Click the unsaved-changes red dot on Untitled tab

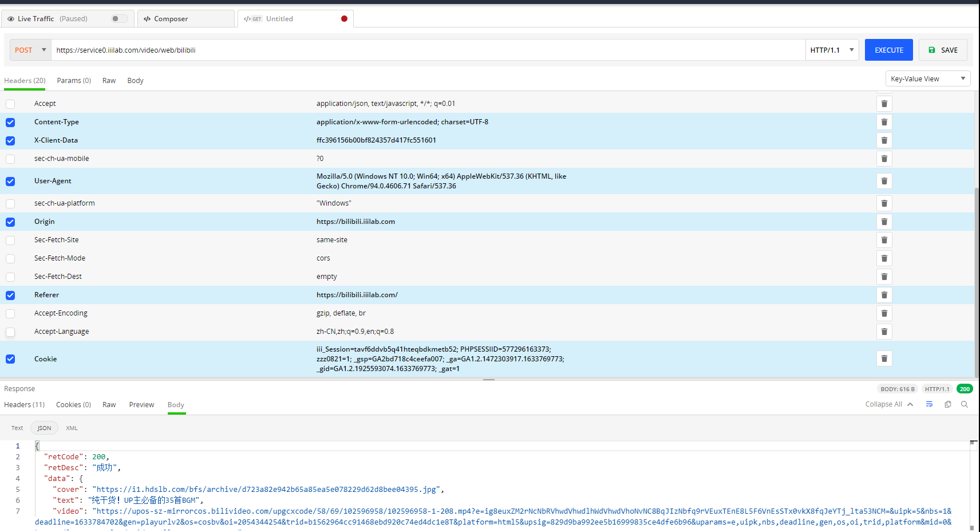(343, 18)
